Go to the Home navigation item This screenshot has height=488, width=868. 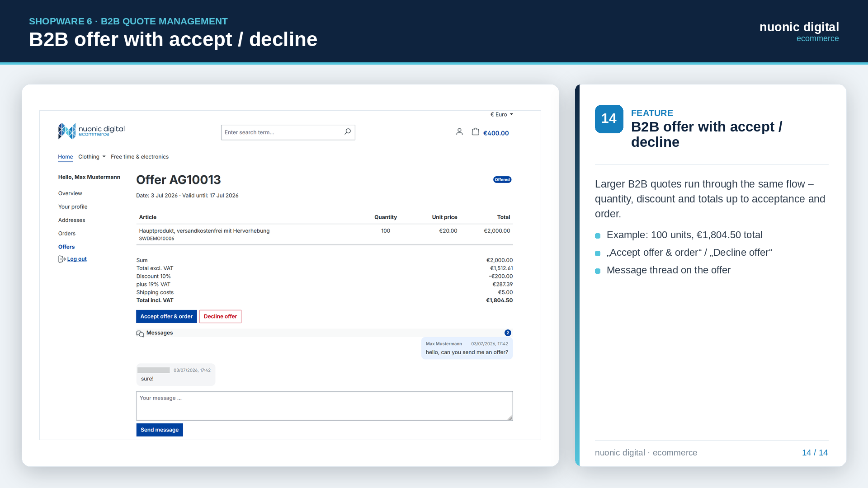click(x=66, y=157)
